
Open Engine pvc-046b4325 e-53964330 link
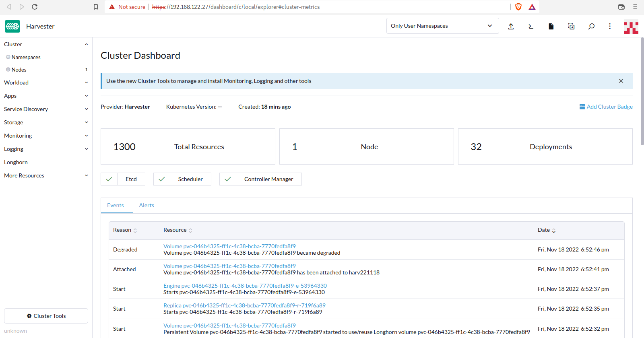(245, 286)
